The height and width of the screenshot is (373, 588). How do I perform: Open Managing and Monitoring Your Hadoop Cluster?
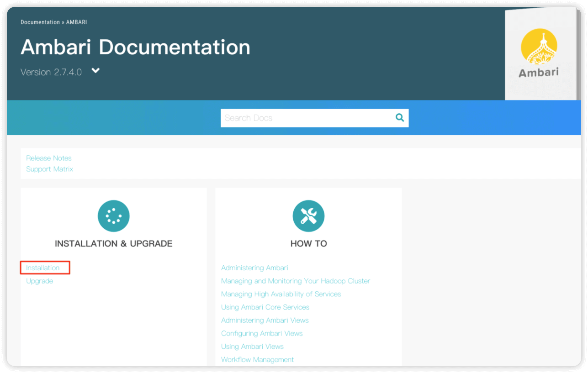(296, 281)
